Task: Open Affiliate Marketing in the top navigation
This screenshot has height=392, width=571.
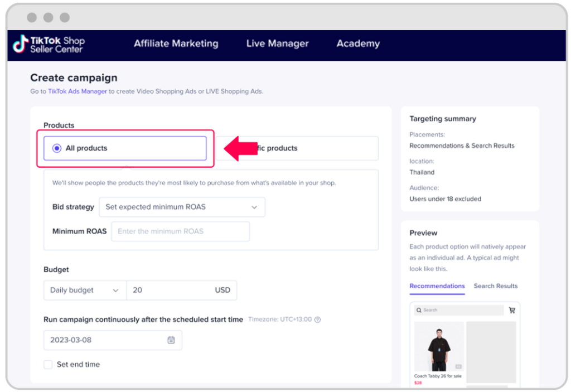Action: (176, 43)
